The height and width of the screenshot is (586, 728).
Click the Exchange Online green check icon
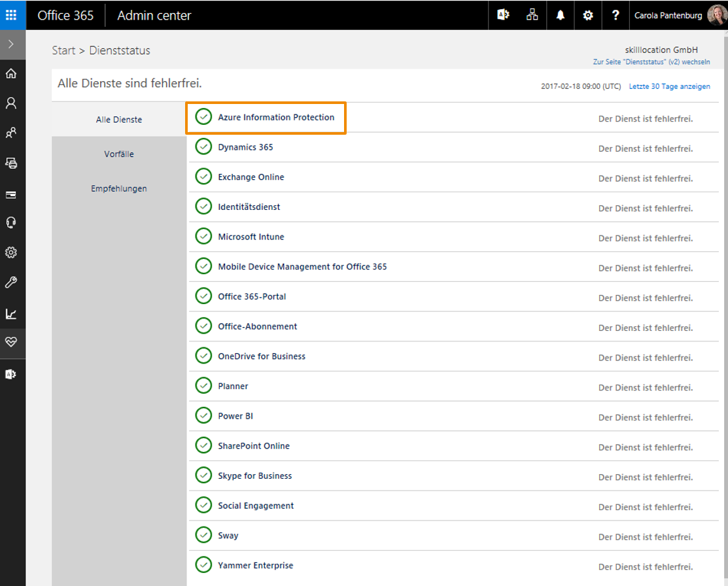point(203,177)
